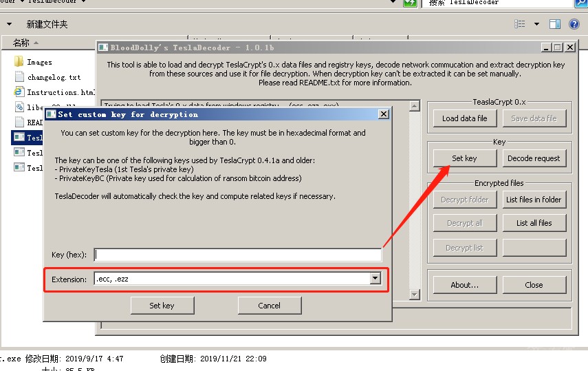Click Set key button in custom key dialog
Viewport: 588px width, 371px height.
162,306
